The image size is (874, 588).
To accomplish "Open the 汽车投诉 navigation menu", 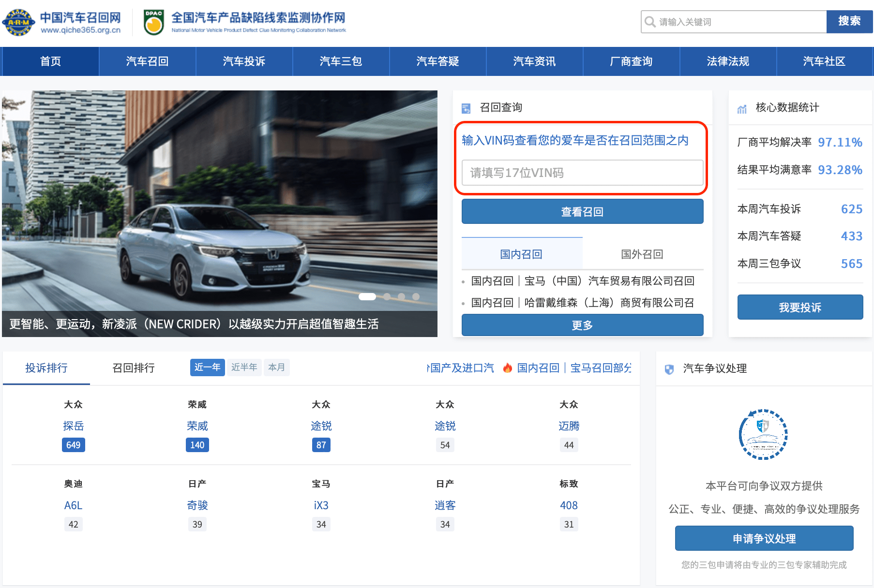I will coord(244,61).
